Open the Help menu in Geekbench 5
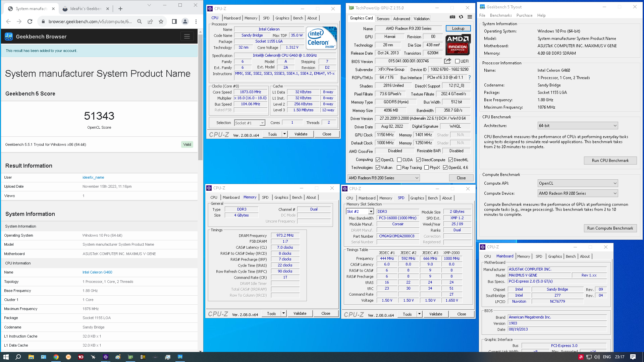The width and height of the screenshot is (644, 362). click(x=541, y=15)
